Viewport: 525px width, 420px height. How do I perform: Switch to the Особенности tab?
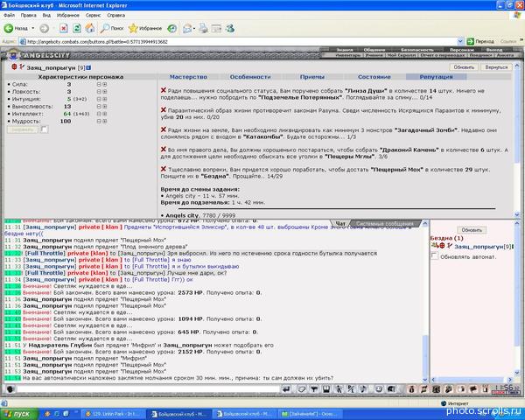[x=250, y=77]
